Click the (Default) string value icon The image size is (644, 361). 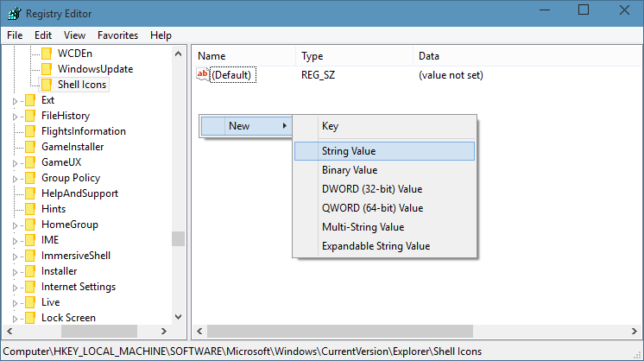click(203, 75)
